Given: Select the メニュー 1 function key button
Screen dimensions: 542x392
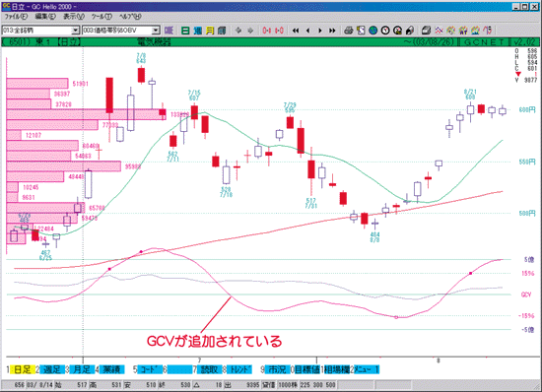Looking at the screenshot, I should (365, 369).
